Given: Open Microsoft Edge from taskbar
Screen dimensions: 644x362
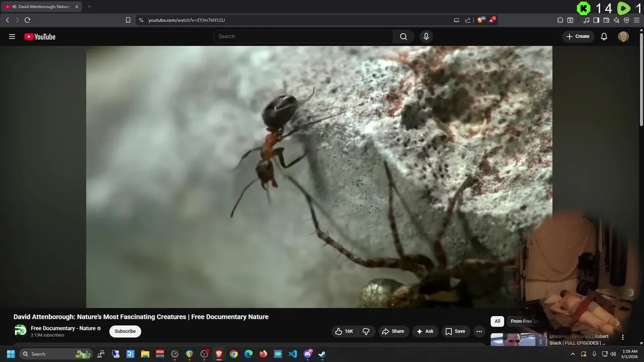Looking at the screenshot, I should pos(249,354).
